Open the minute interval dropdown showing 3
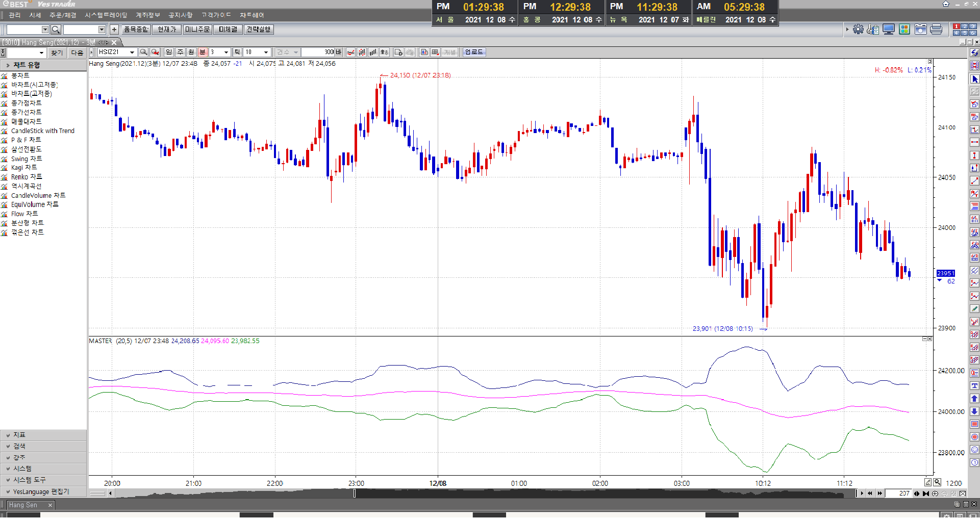Image resolution: width=980 pixels, height=520 pixels. coord(226,52)
